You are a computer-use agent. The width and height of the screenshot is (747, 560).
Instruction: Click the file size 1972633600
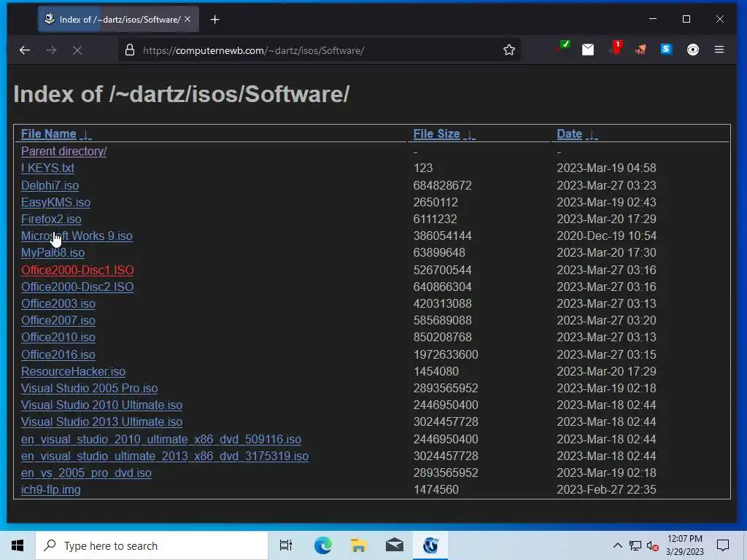tap(446, 355)
